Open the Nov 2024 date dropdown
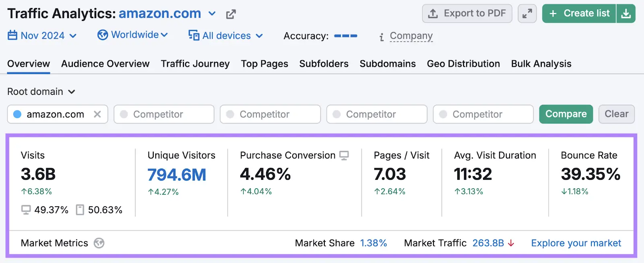644x263 pixels. (x=42, y=36)
